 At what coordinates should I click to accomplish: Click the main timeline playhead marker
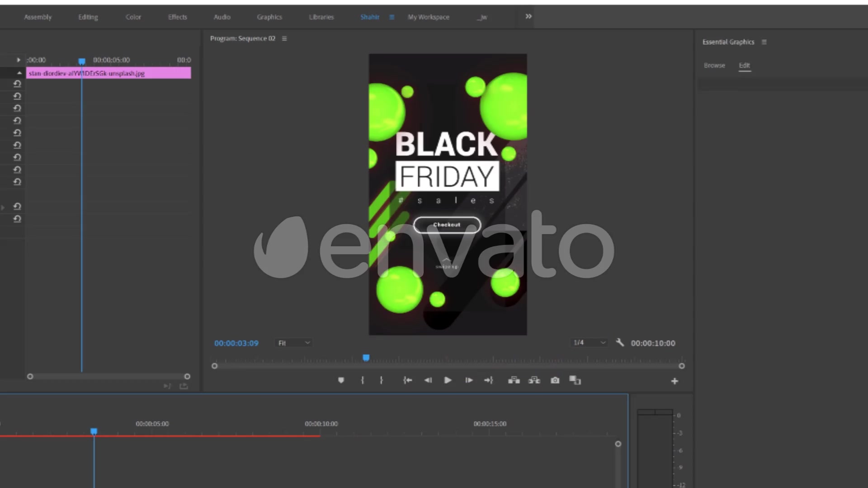(x=94, y=432)
